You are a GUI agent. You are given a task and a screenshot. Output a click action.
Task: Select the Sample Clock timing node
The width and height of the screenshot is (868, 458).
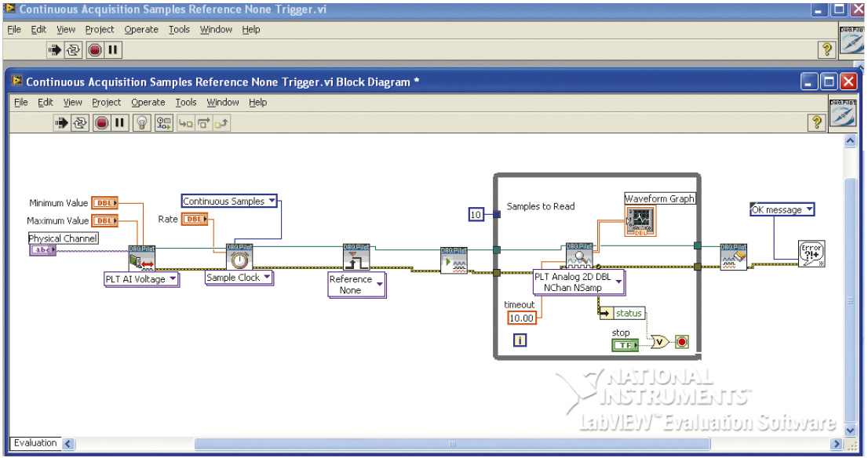pos(239,257)
